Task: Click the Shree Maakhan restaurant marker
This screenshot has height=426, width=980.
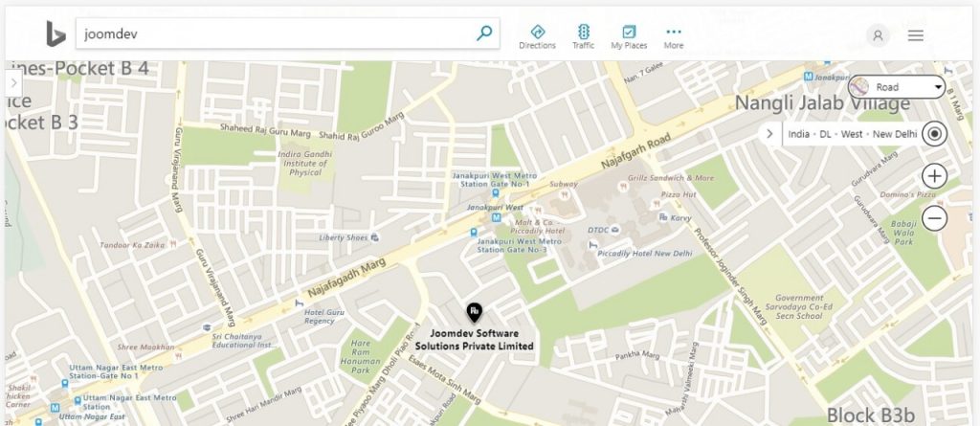Action: (179, 356)
